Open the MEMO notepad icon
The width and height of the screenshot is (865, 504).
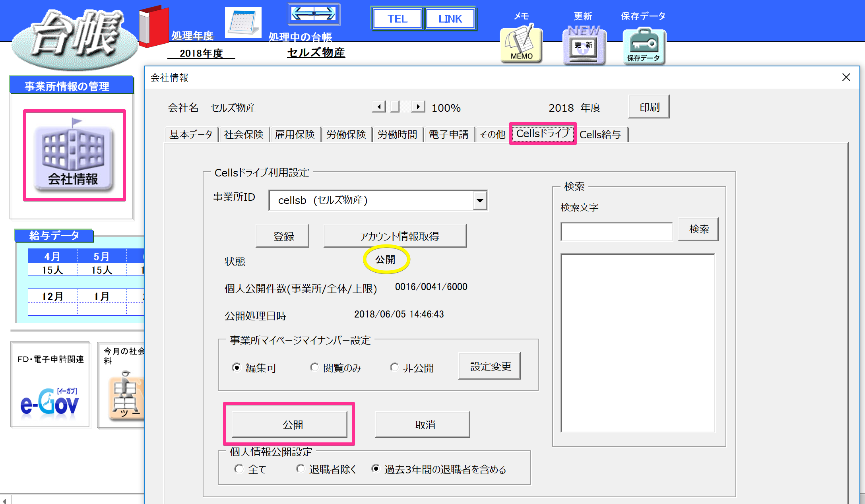pos(521,43)
